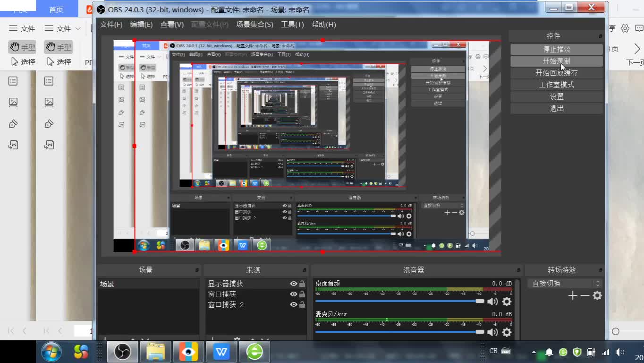The image size is (644, 363).
Task: Open the 编辑(E) menu
Action: [x=141, y=25]
